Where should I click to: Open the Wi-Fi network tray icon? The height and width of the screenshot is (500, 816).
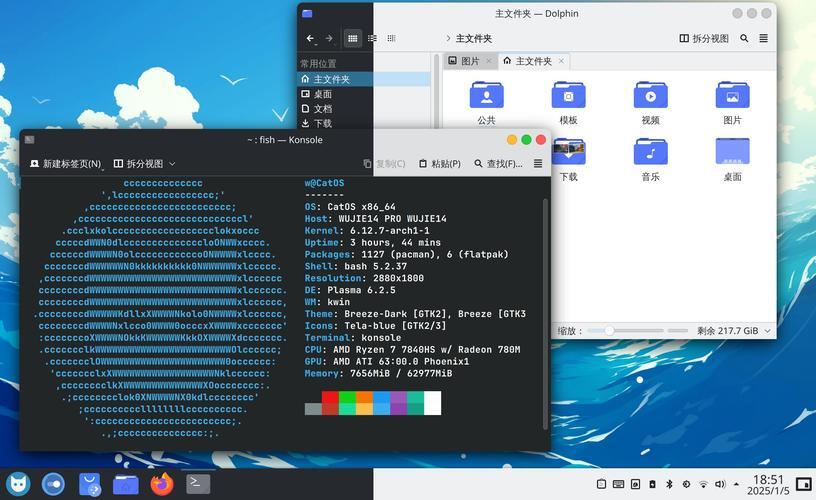(703, 484)
